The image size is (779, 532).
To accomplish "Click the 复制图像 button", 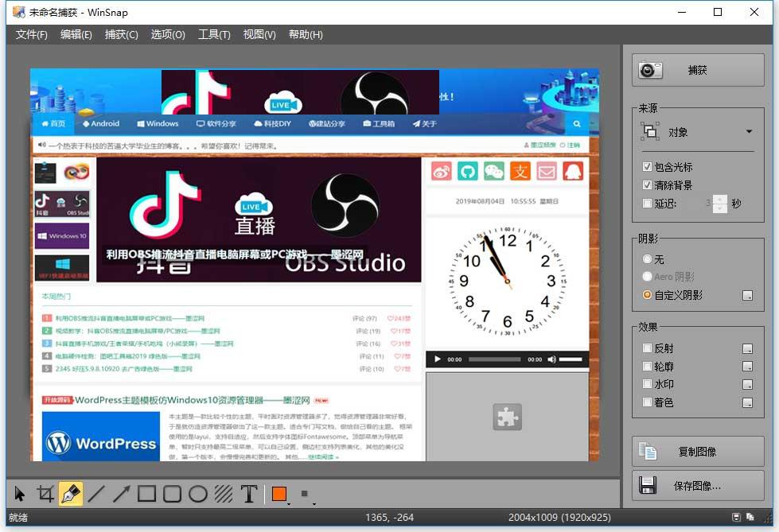I will tap(698, 452).
